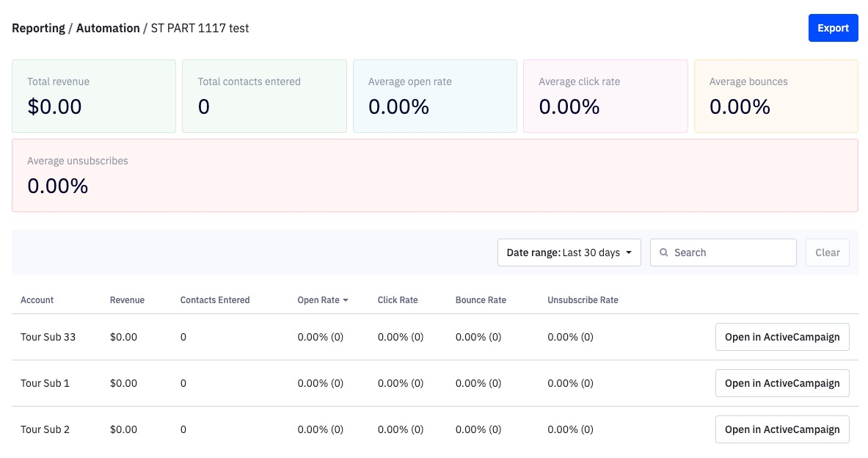Image resolution: width=868 pixels, height=458 pixels.
Task: Click the Open Rate sort arrow icon
Action: pos(346,300)
